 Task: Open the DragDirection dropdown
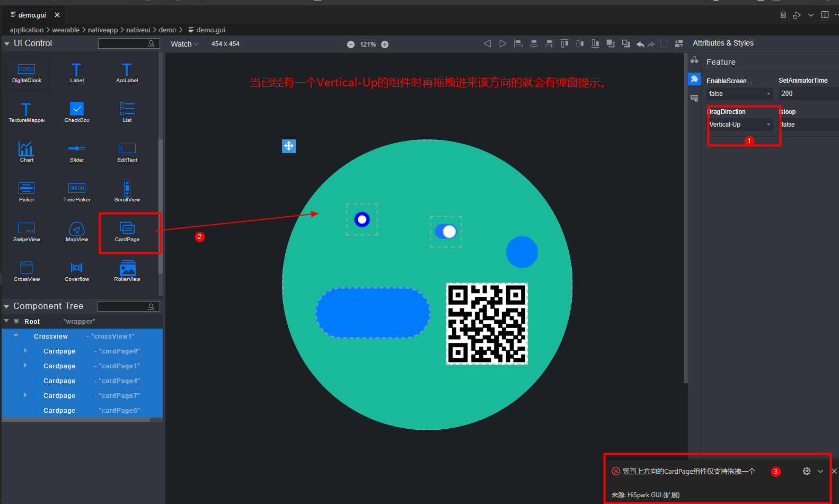(x=740, y=125)
